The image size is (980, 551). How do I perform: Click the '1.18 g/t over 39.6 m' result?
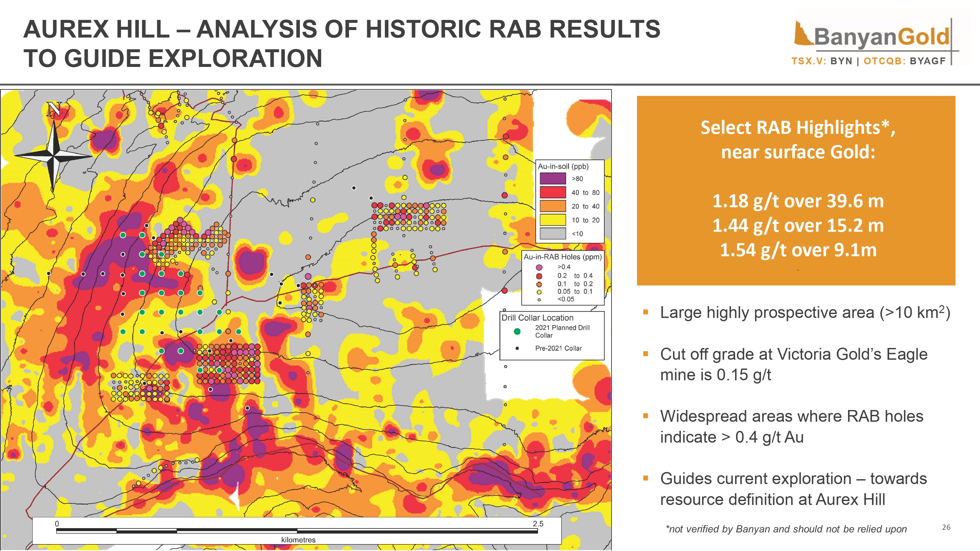798,201
